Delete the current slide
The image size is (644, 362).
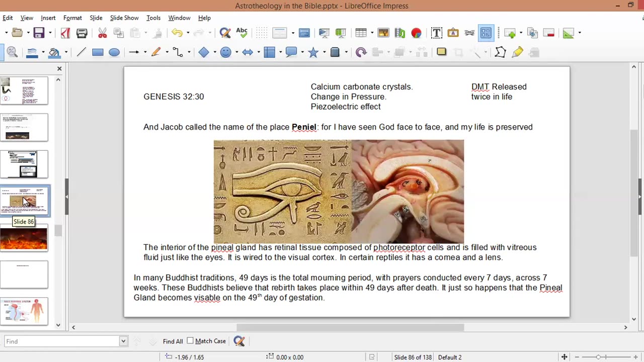(549, 33)
